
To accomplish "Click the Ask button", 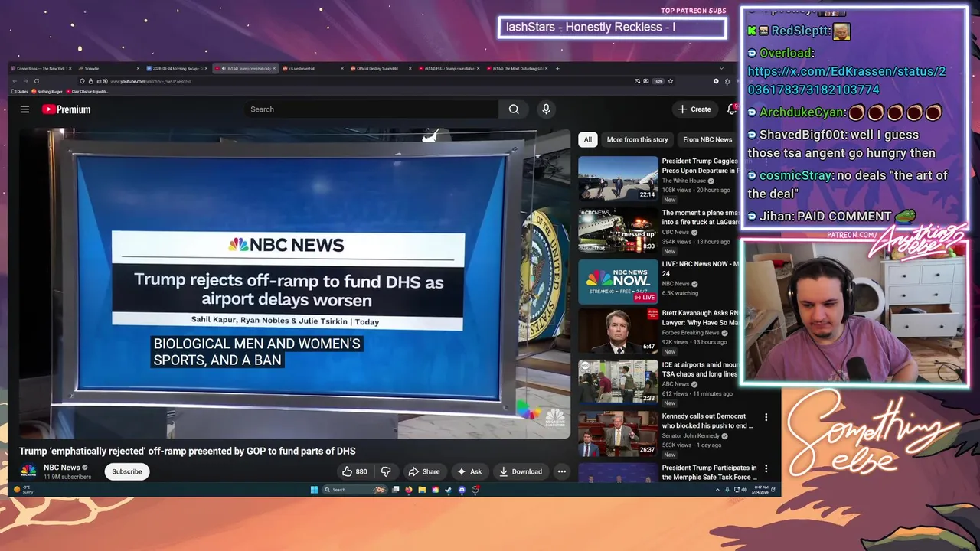I will pos(469,471).
